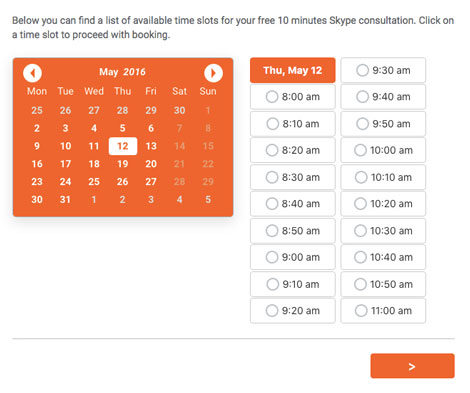This screenshot has height=393, width=470.
Task: Choose the 8:50 am radio button
Action: tap(293, 230)
